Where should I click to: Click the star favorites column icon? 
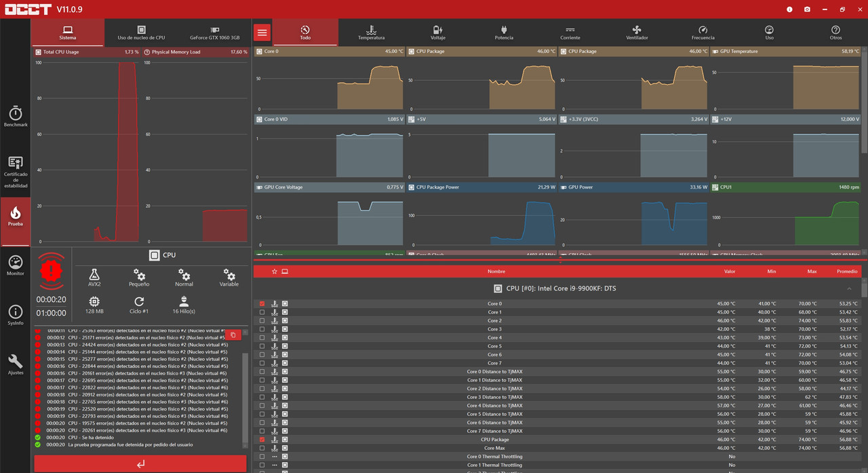click(x=275, y=271)
